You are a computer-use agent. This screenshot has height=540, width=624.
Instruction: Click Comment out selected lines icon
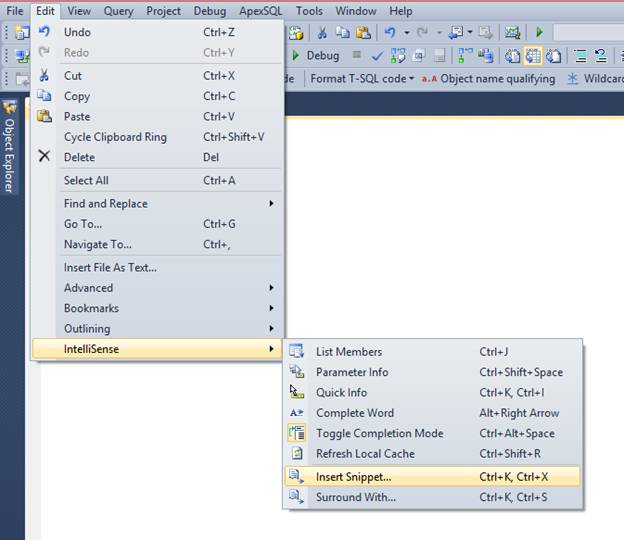pyautogui.click(x=581, y=56)
